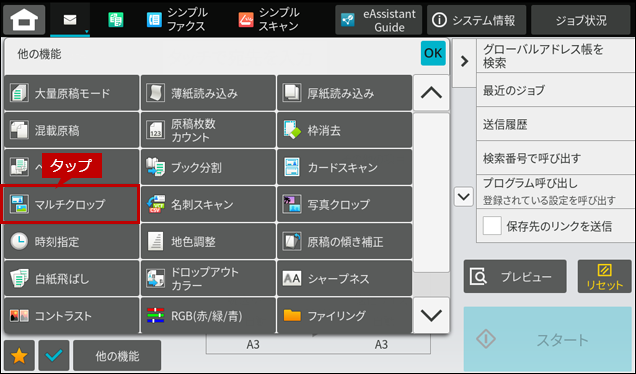This screenshot has height=374, width=636.
Task: Go to the Home screen icon
Action: (24, 19)
